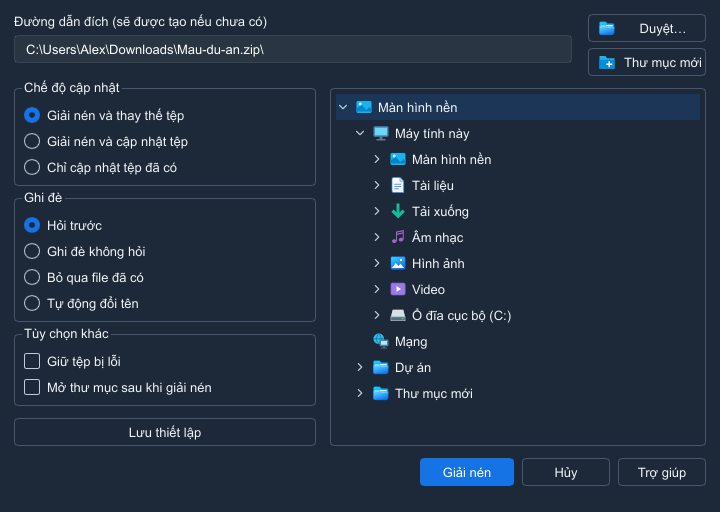Expand the Hình ảnh folder

(x=377, y=264)
